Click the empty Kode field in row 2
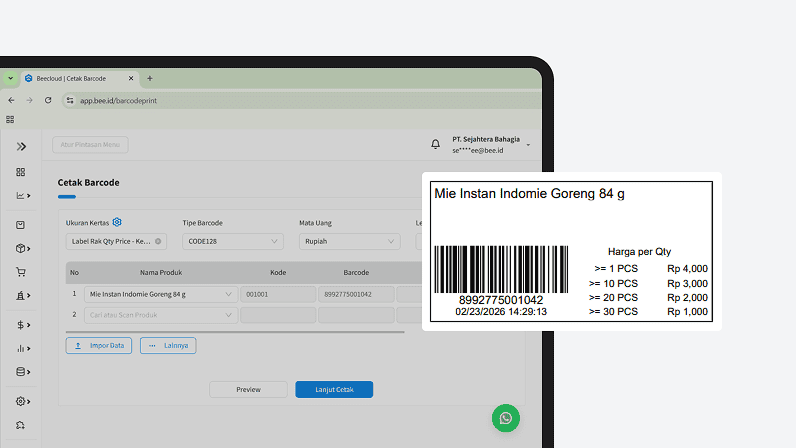 [278, 315]
